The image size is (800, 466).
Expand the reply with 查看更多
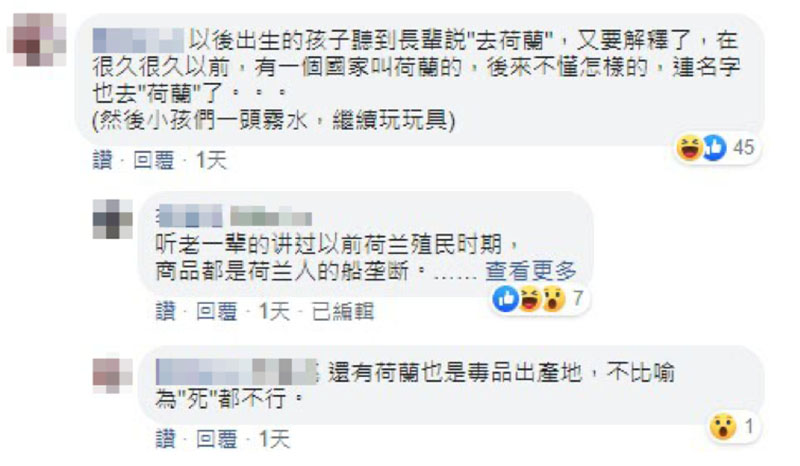coord(531,271)
